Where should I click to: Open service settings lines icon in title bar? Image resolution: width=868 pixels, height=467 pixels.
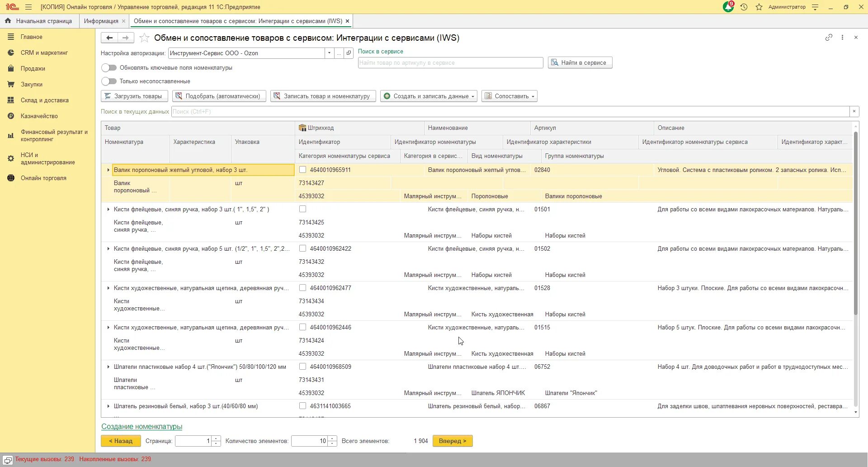tap(815, 7)
